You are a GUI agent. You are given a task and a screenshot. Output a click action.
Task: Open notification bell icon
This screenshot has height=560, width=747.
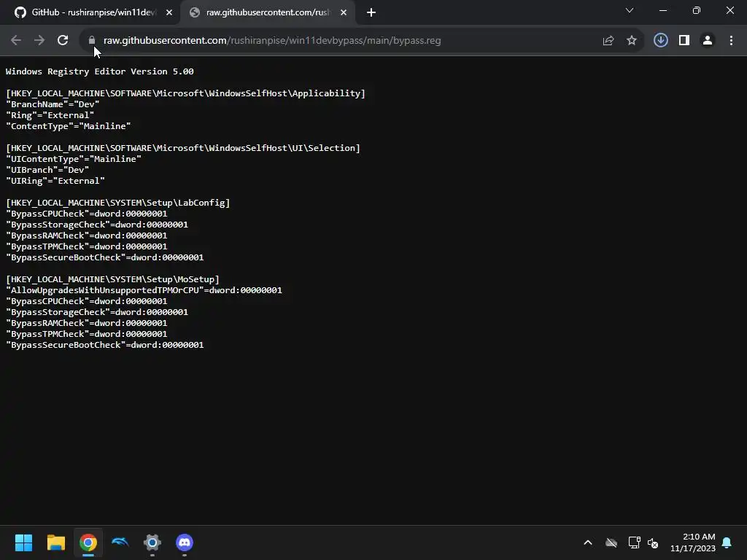(727, 542)
